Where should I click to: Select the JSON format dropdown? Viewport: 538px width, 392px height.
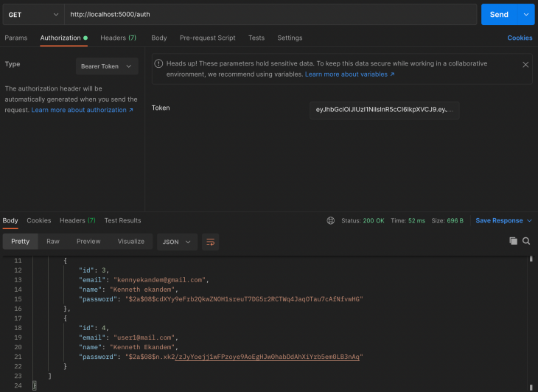[177, 242]
